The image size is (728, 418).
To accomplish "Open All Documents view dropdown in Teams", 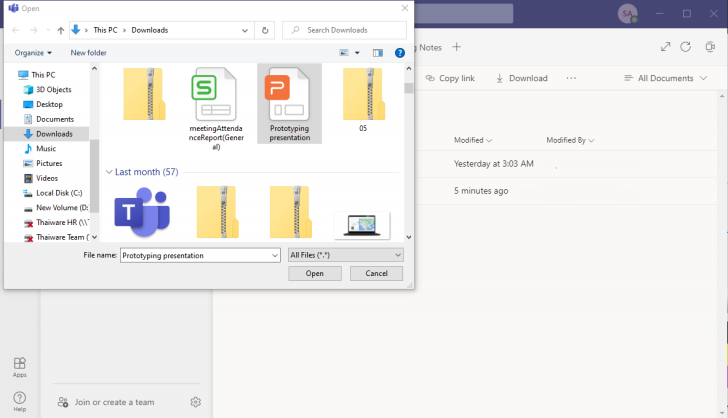I will [x=665, y=78].
